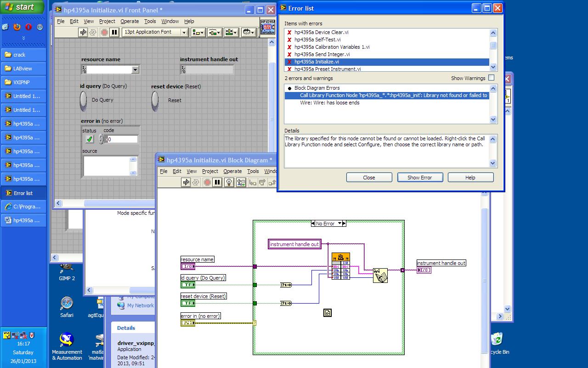
Task: Click the error code increment stepper
Action: (x=102, y=137)
